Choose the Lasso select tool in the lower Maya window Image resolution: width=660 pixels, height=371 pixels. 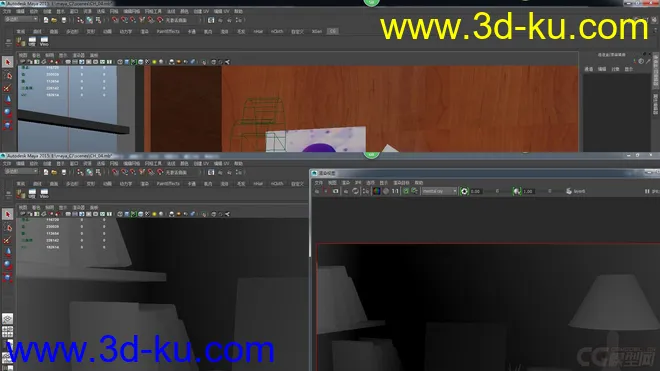(8, 227)
